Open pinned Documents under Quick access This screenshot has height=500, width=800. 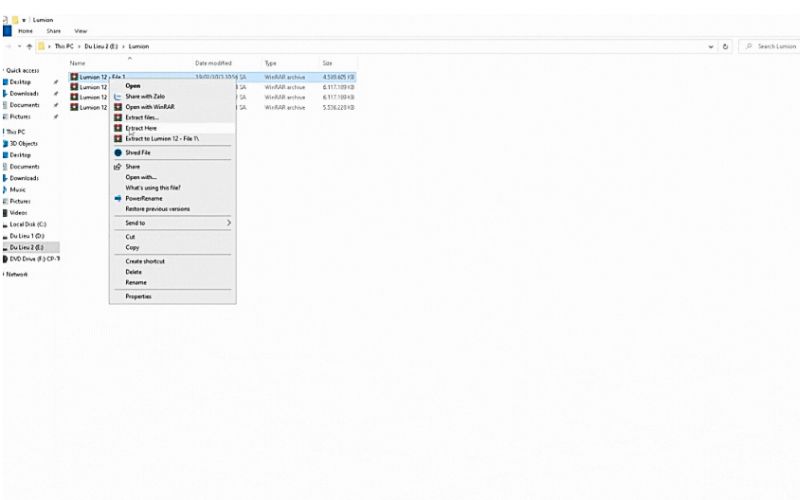tap(24, 105)
